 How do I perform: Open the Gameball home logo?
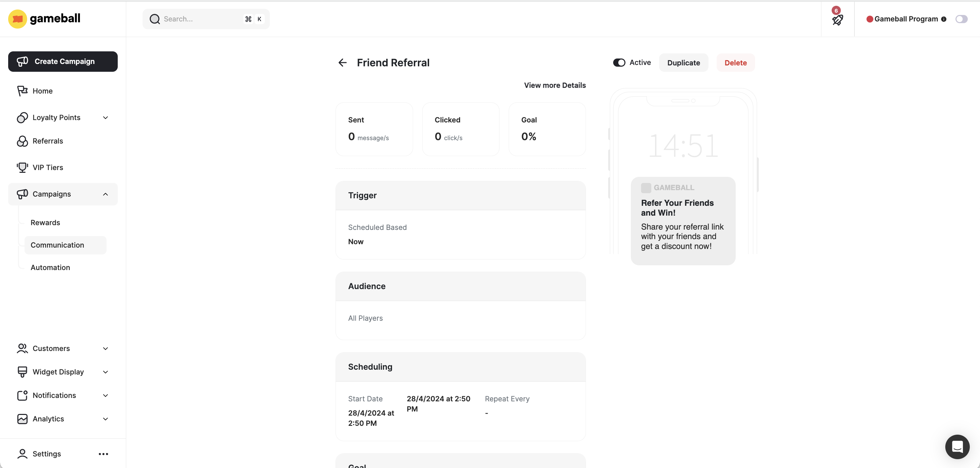click(x=44, y=19)
